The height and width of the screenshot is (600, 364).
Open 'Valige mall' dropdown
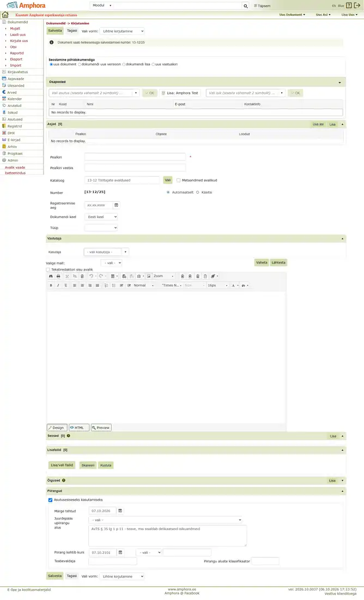112,263
